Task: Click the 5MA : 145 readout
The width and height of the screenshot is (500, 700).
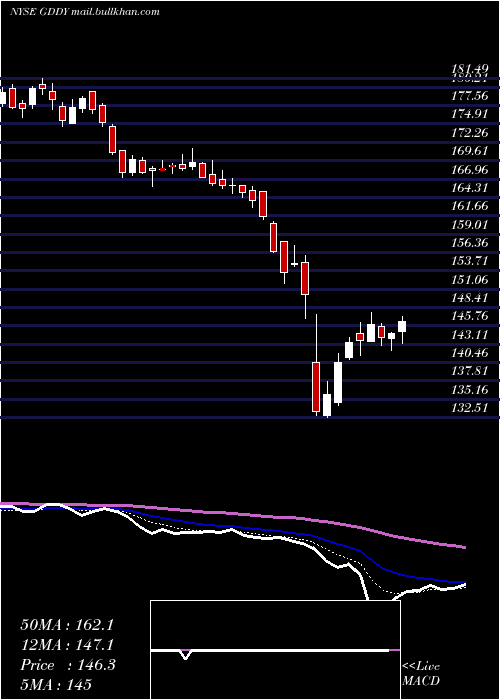Action: coord(56,684)
